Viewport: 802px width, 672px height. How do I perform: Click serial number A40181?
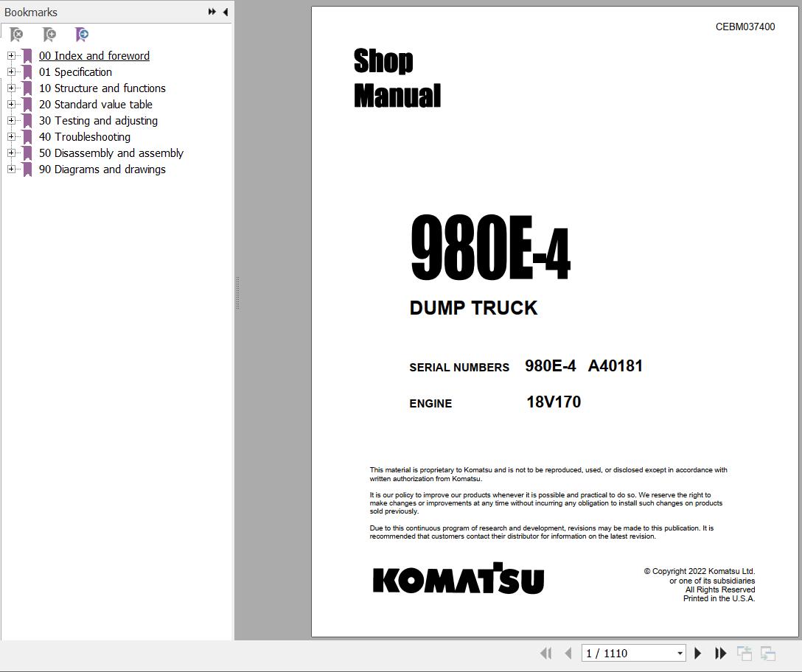(615, 365)
